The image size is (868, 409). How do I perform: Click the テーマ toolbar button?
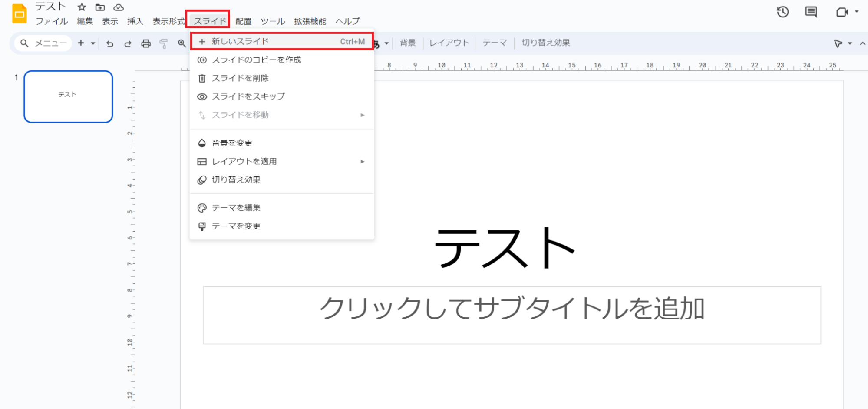[495, 43]
